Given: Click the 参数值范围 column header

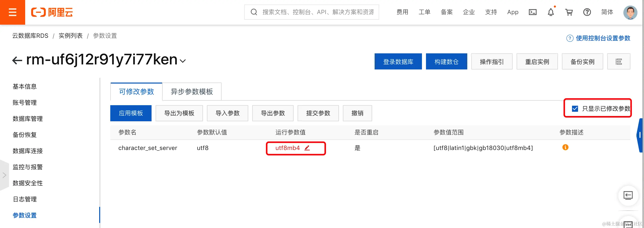Looking at the screenshot, I should coord(449,132).
